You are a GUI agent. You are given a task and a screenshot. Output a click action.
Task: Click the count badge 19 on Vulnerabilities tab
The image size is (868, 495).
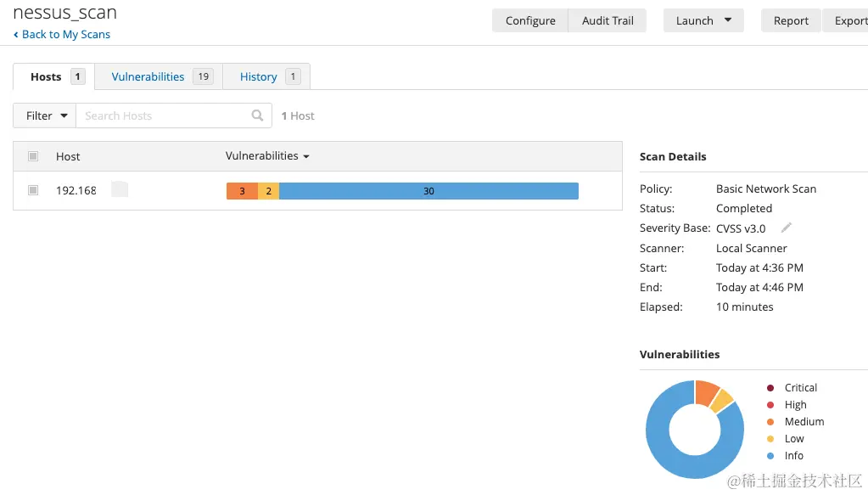coord(203,76)
